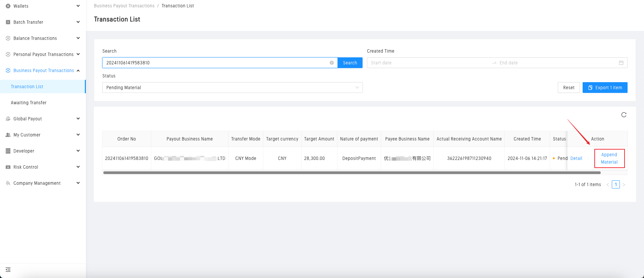Click the Order No column header
The width and height of the screenshot is (644, 278).
[126, 139]
